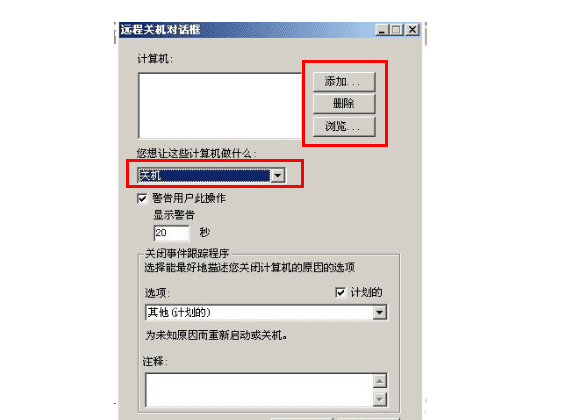Minimize the 远程关机对话框 window
This screenshot has height=420, width=570.
point(382,30)
